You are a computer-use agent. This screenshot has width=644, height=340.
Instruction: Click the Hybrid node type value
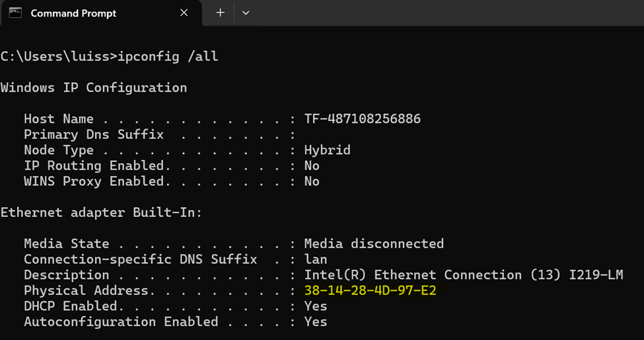[x=328, y=150]
